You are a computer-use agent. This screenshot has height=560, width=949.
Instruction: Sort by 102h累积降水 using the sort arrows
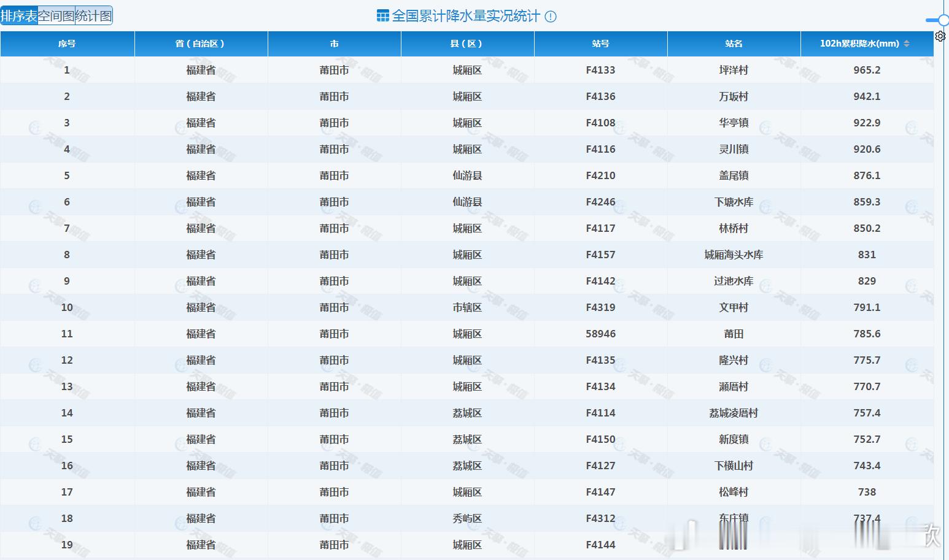tap(907, 44)
